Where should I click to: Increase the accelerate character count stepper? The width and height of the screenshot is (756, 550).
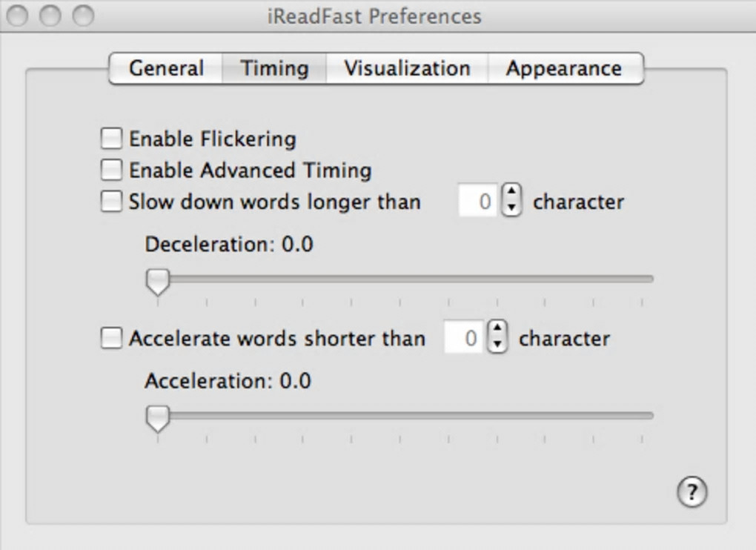[498, 330]
